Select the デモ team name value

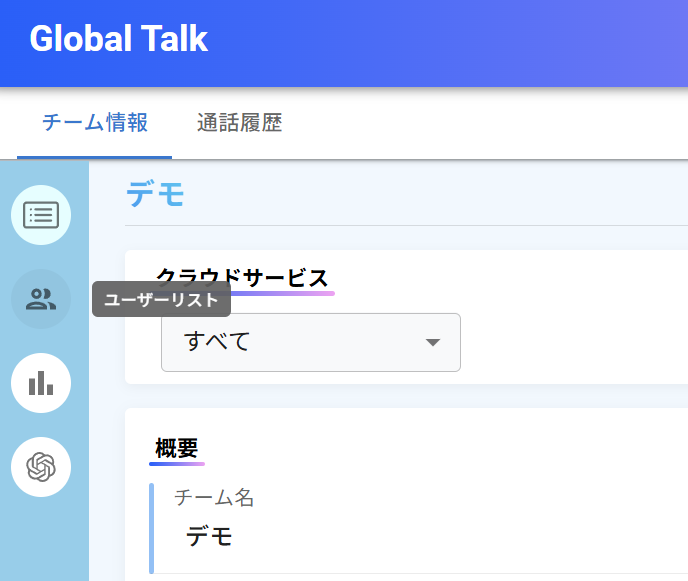click(x=209, y=537)
